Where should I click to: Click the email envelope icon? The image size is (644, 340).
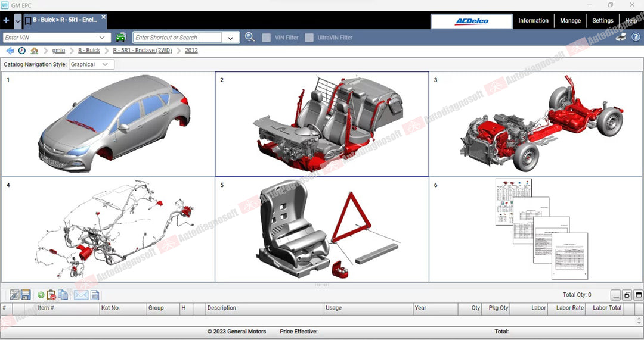(81, 295)
